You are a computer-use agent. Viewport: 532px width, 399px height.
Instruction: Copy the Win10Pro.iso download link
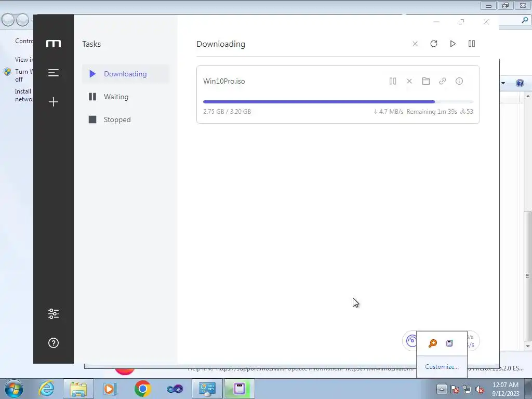point(443,81)
